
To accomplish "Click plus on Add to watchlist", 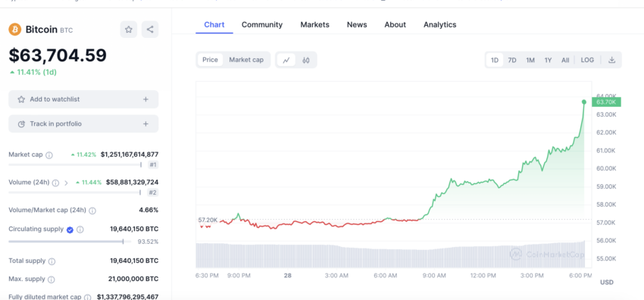I will pyautogui.click(x=145, y=99).
